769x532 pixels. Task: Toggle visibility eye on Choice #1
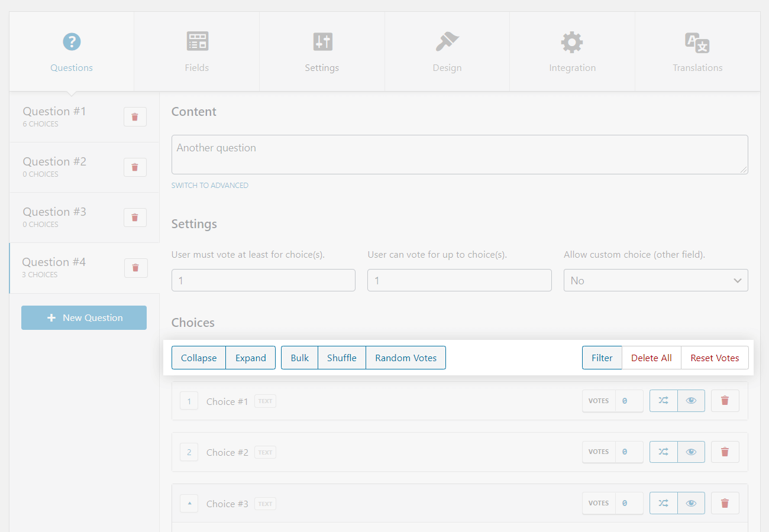click(x=691, y=401)
